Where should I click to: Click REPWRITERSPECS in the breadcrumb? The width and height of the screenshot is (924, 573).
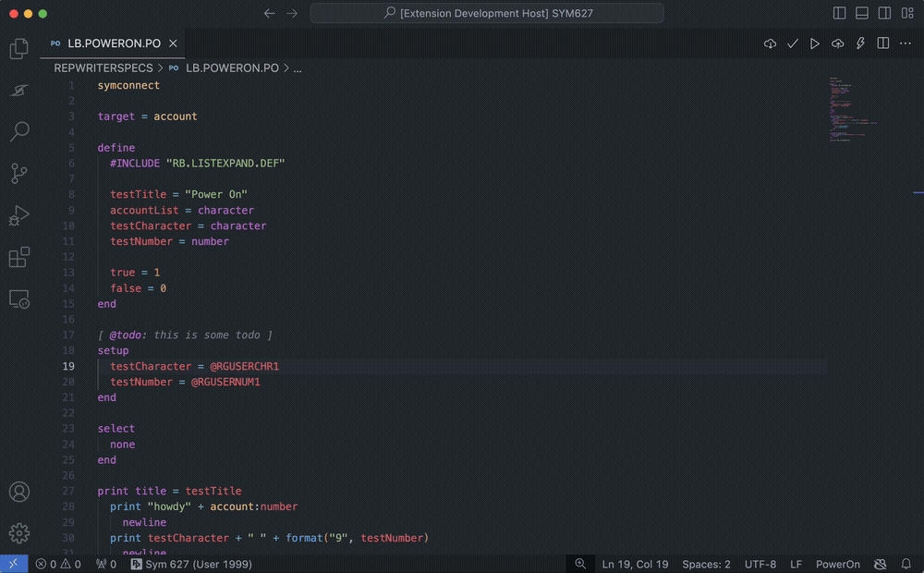(x=103, y=68)
